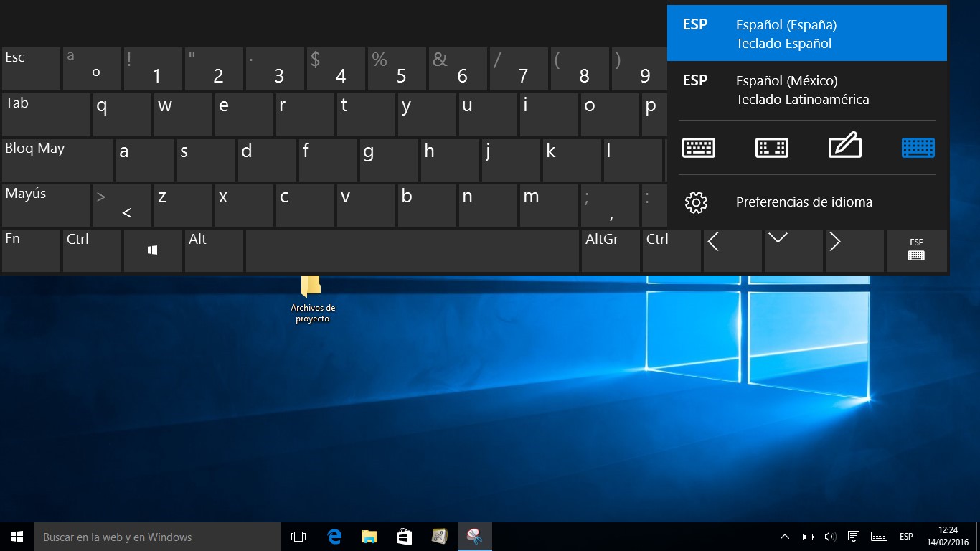Screen dimensions: 980x551
Task: Select the highlighted full keyboard layout icon
Action: coord(918,148)
